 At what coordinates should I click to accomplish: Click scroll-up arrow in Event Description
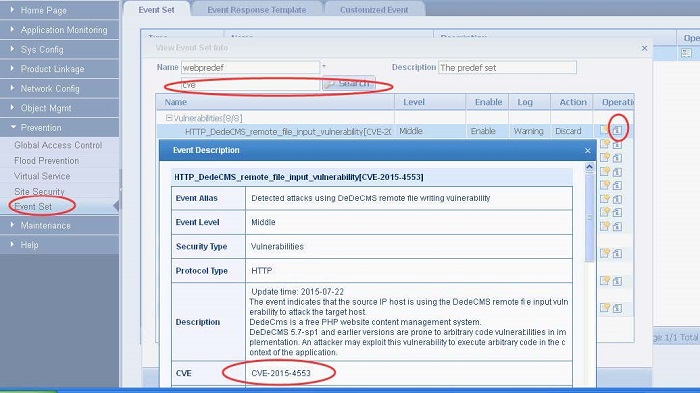[589, 167]
